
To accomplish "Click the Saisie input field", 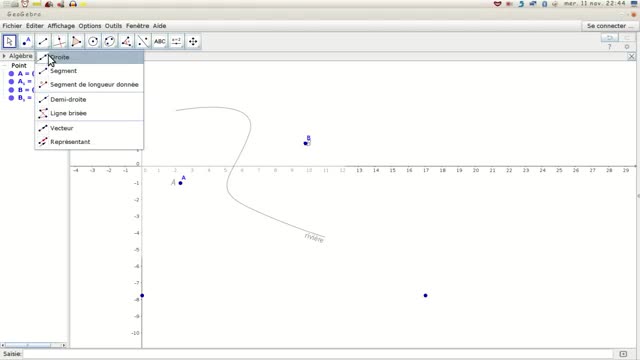I will (x=318, y=354).
